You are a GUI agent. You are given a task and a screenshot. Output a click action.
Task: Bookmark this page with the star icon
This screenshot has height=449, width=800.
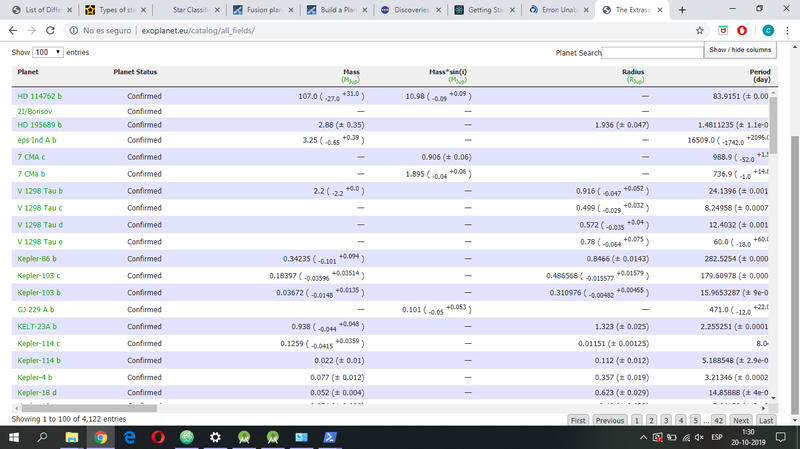(x=699, y=30)
